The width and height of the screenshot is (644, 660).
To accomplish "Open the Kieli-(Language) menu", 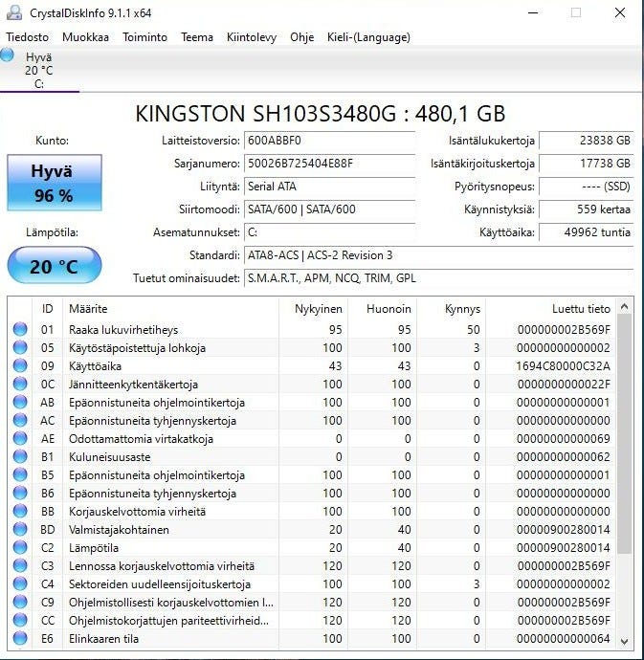I will tap(368, 37).
